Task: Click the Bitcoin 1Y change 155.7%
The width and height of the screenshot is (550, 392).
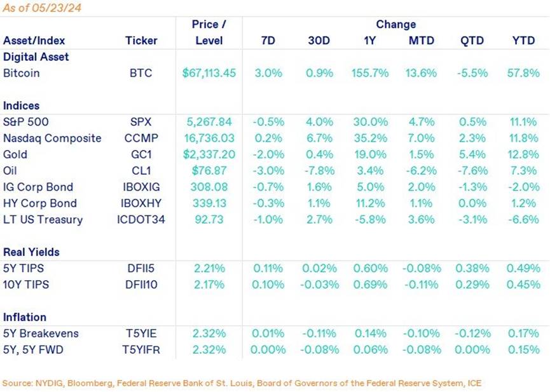Action: point(370,73)
